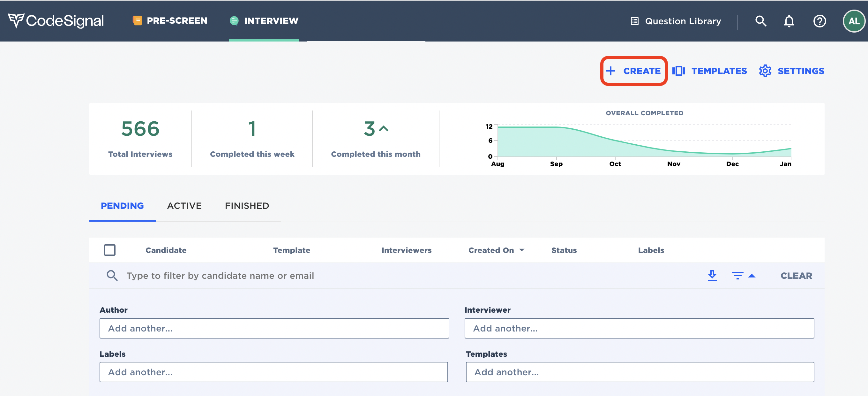Switch to the PRE-SCREEN section
Image resolution: width=868 pixels, height=396 pixels.
[x=169, y=20]
